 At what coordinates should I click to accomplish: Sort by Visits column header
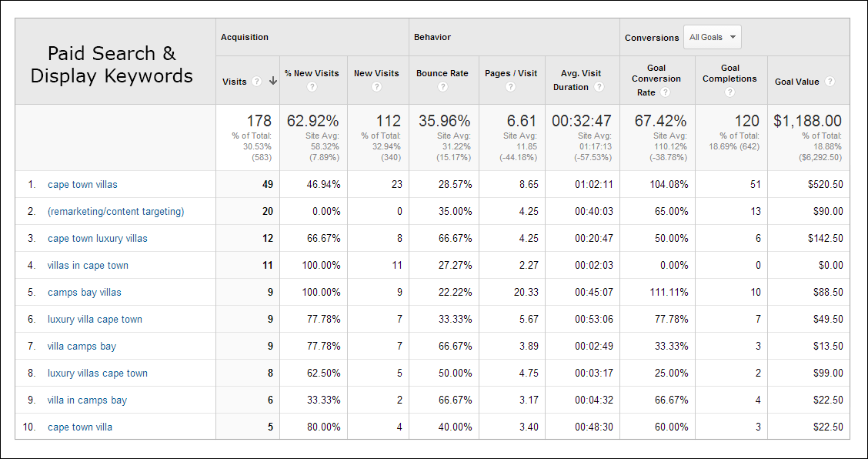pyautogui.click(x=234, y=82)
